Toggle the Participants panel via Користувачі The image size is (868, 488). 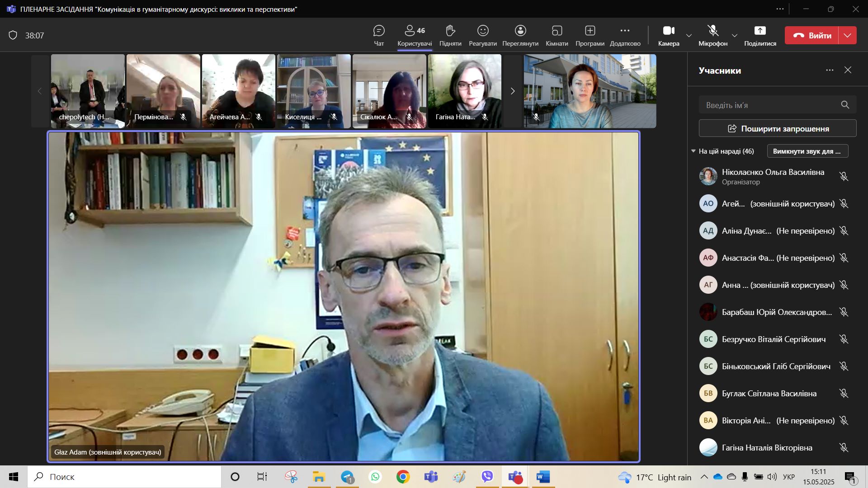415,35
